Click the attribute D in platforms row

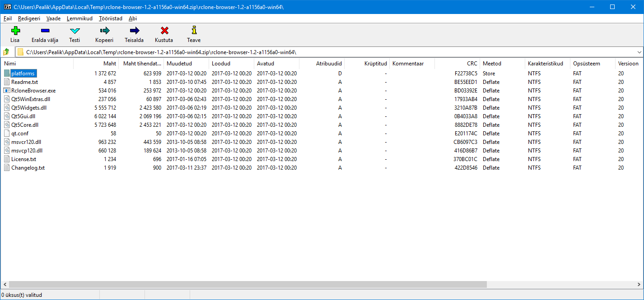[x=340, y=73]
